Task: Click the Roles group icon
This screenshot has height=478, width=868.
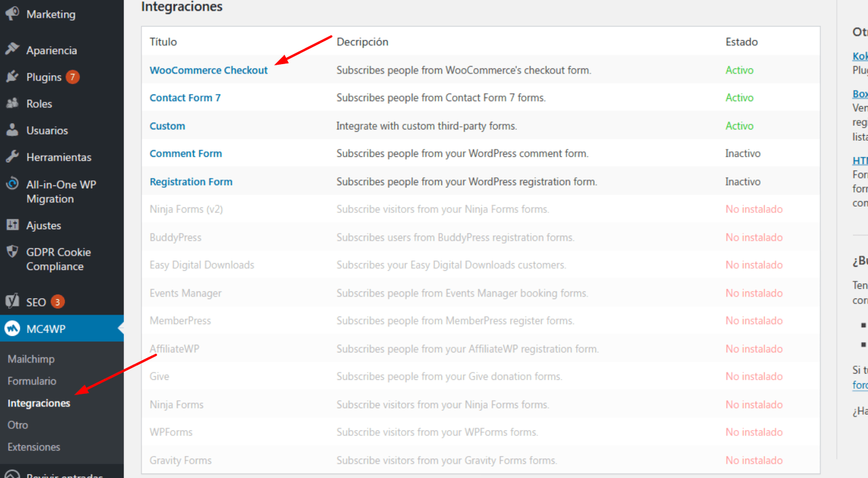Action: pyautogui.click(x=12, y=104)
